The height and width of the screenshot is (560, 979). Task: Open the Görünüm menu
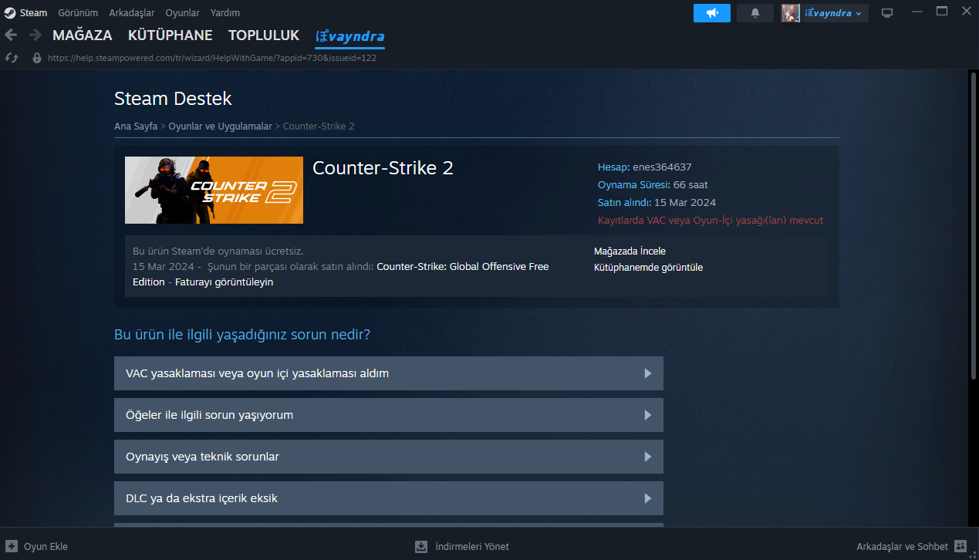tap(78, 13)
